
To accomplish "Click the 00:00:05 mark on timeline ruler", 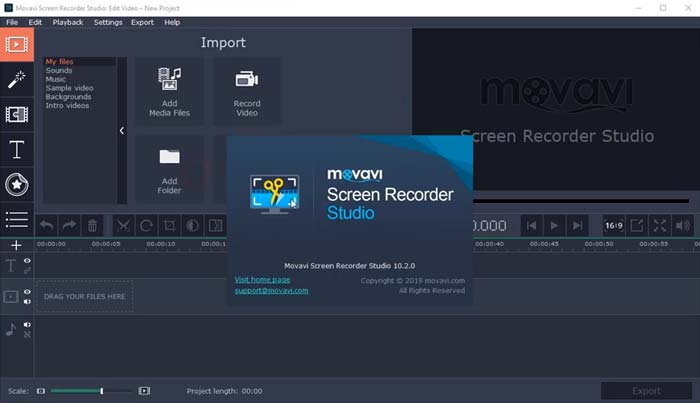I will (106, 244).
